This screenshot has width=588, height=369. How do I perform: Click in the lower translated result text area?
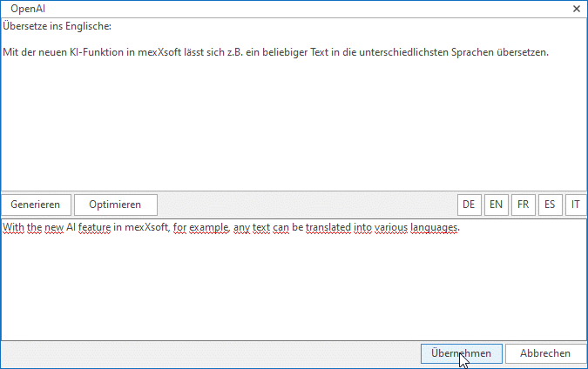[294, 280]
